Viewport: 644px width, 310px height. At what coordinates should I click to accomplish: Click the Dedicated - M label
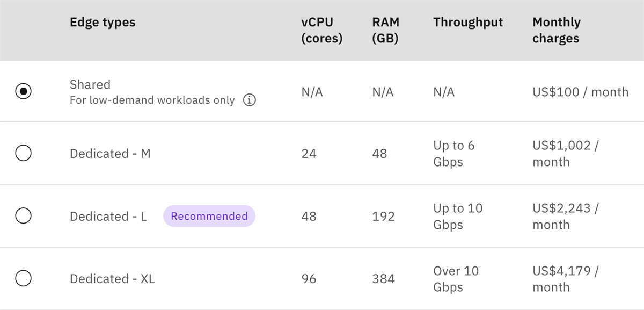coord(110,154)
